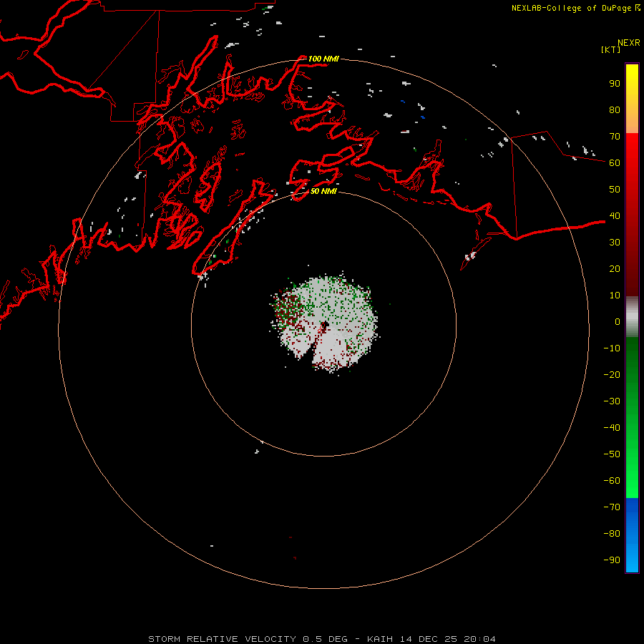Click the positive 50 scale label
Screen dimensions: 644x644
[615, 190]
